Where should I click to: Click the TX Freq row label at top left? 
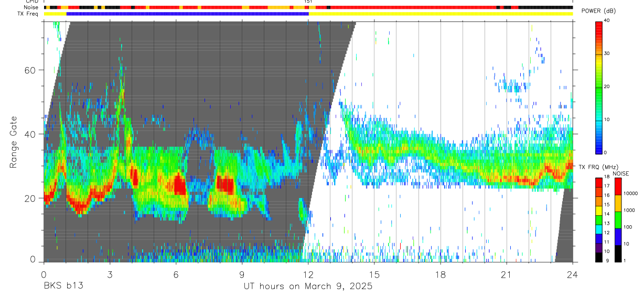tap(28, 14)
